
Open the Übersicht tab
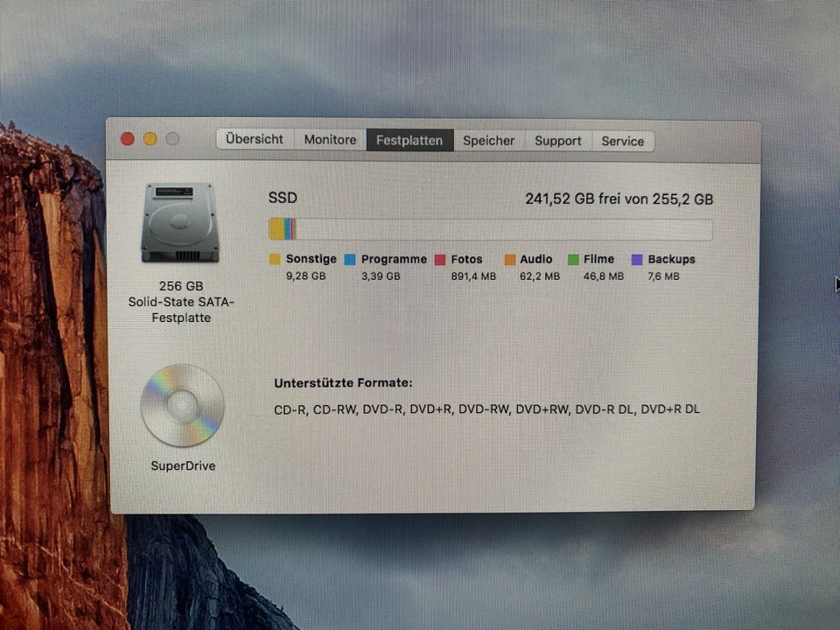click(x=255, y=140)
